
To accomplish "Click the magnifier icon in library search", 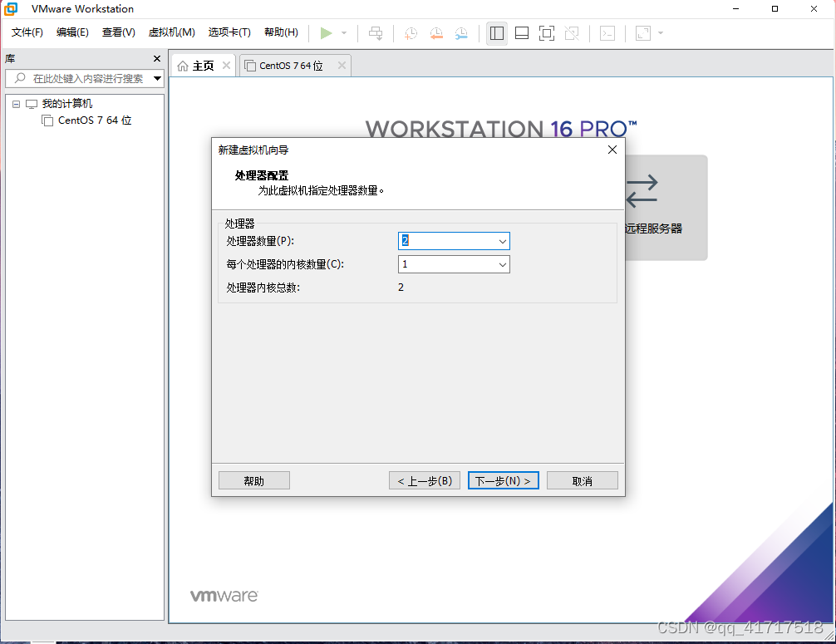I will (20, 78).
